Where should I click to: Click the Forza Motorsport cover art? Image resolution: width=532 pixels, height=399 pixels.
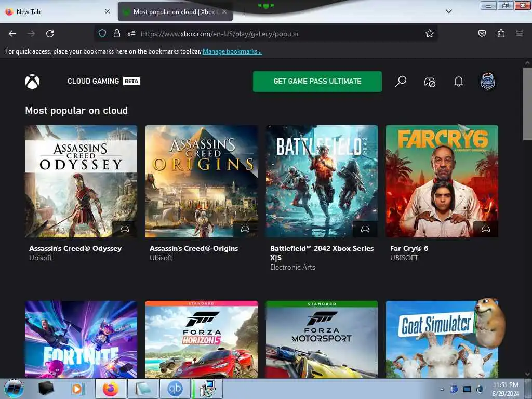[322, 339]
